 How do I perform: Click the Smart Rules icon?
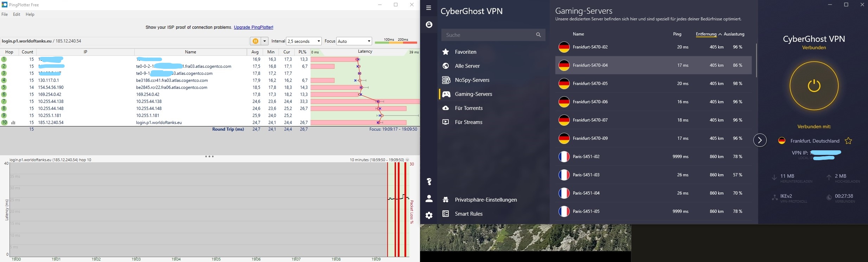tap(446, 214)
